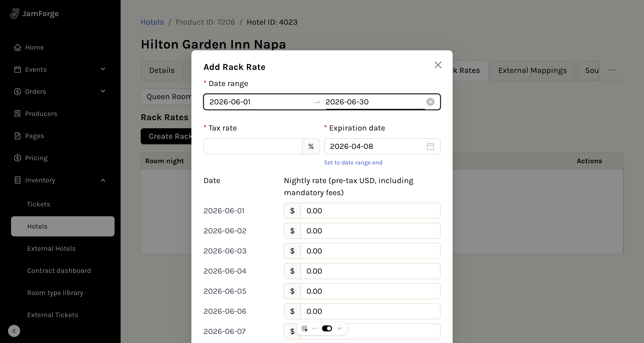Clear the date range with X icon

430,102
